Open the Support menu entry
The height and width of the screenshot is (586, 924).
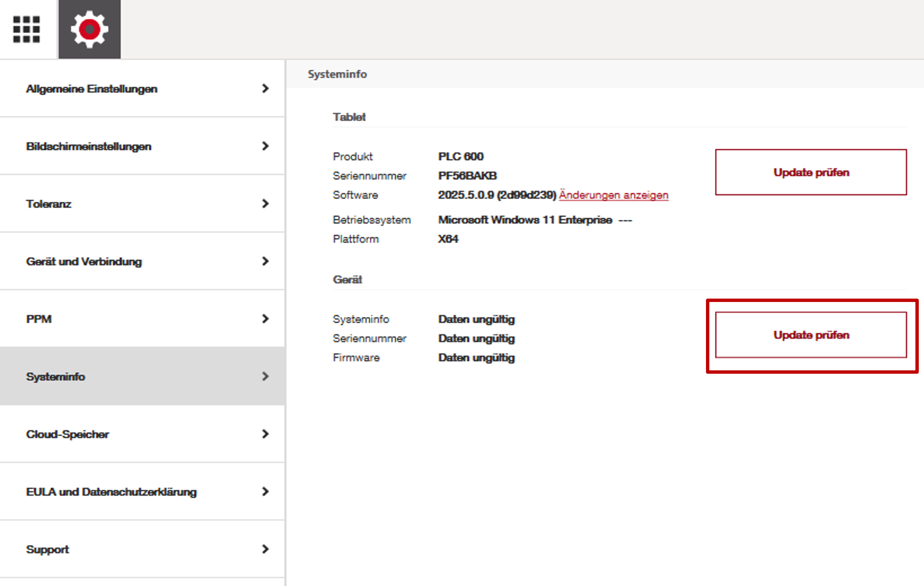click(47, 549)
